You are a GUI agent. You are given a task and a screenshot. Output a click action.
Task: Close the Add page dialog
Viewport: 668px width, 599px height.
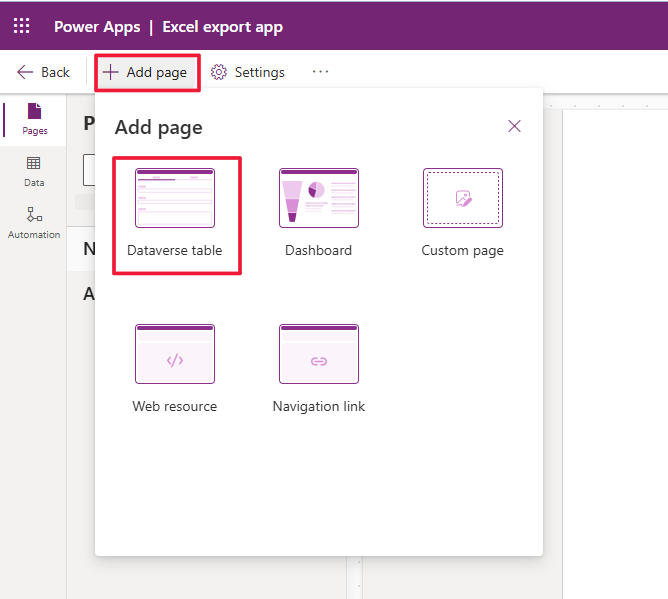(x=514, y=126)
